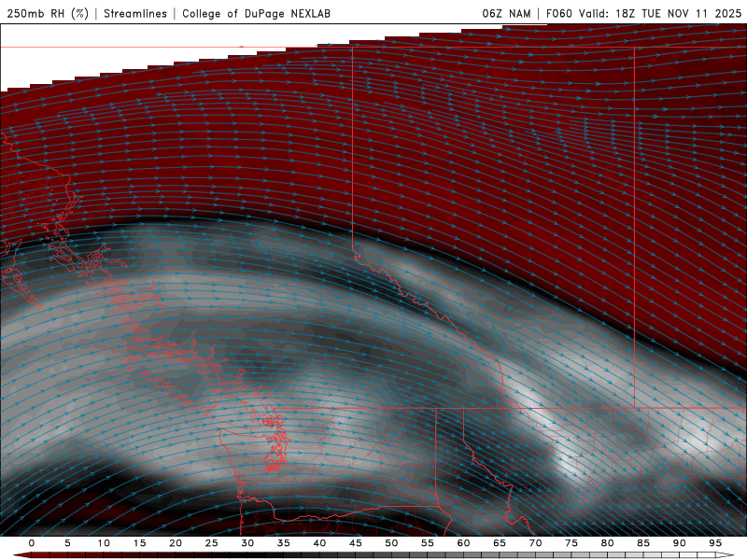Click the 65 label on humidity scale
This screenshot has height=560, width=747.
tap(500, 543)
